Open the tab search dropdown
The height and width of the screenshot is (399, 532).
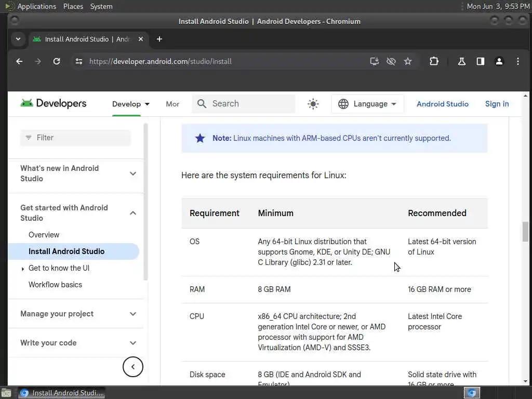(x=18, y=39)
